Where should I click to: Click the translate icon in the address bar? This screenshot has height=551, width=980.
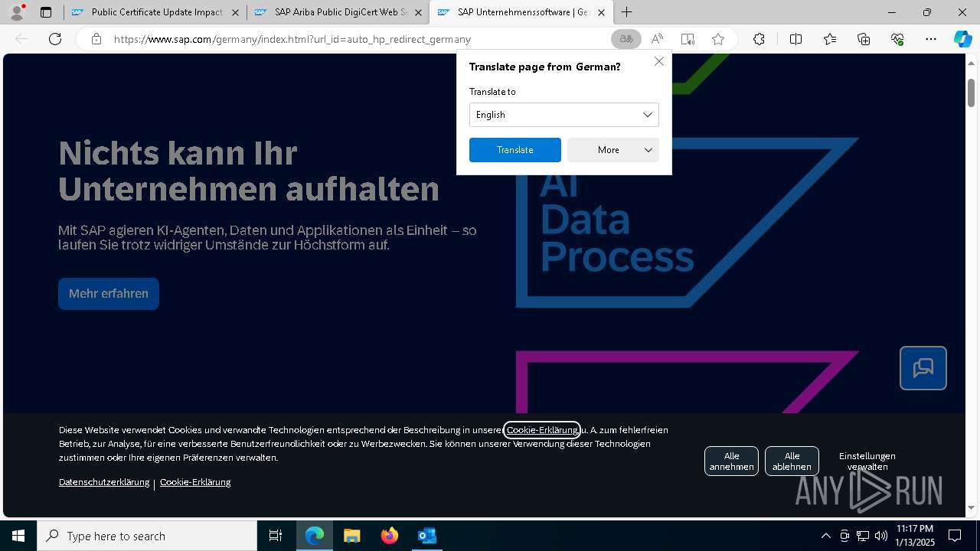coord(626,39)
